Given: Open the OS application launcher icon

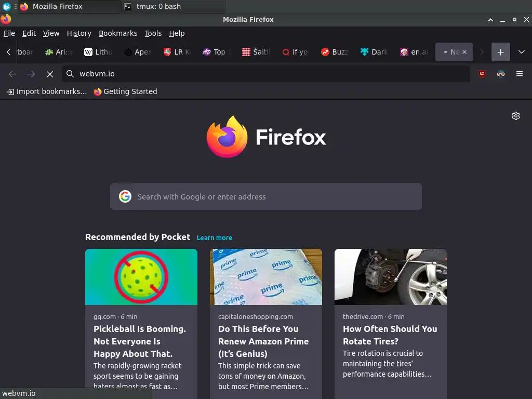Looking at the screenshot, I should click(6, 6).
